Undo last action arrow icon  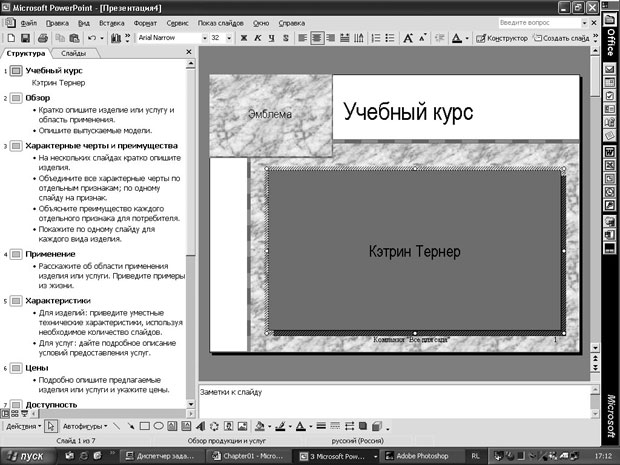[92, 38]
